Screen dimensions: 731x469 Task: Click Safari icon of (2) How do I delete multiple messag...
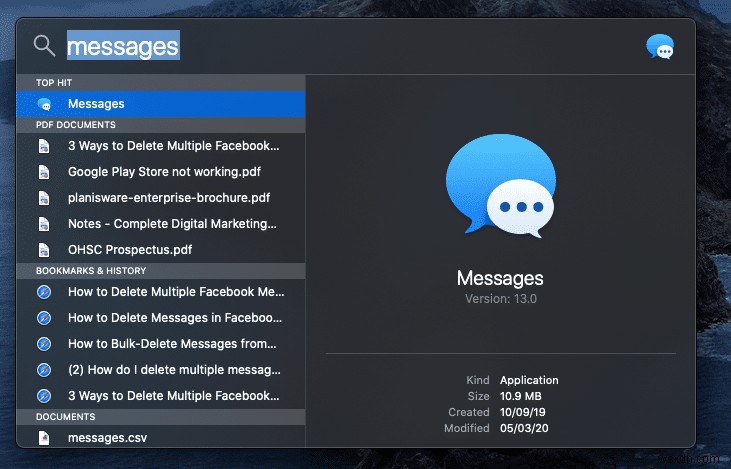[44, 370]
